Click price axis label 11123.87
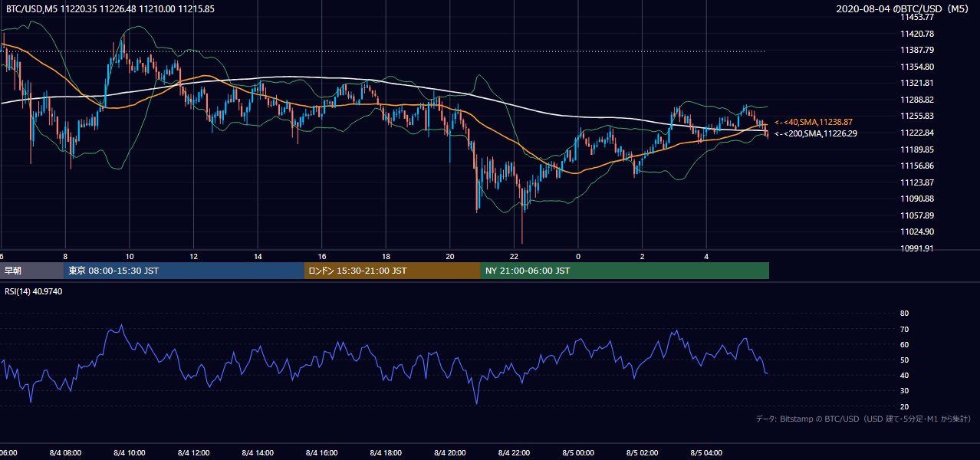The height and width of the screenshot is (460, 980). tap(917, 182)
